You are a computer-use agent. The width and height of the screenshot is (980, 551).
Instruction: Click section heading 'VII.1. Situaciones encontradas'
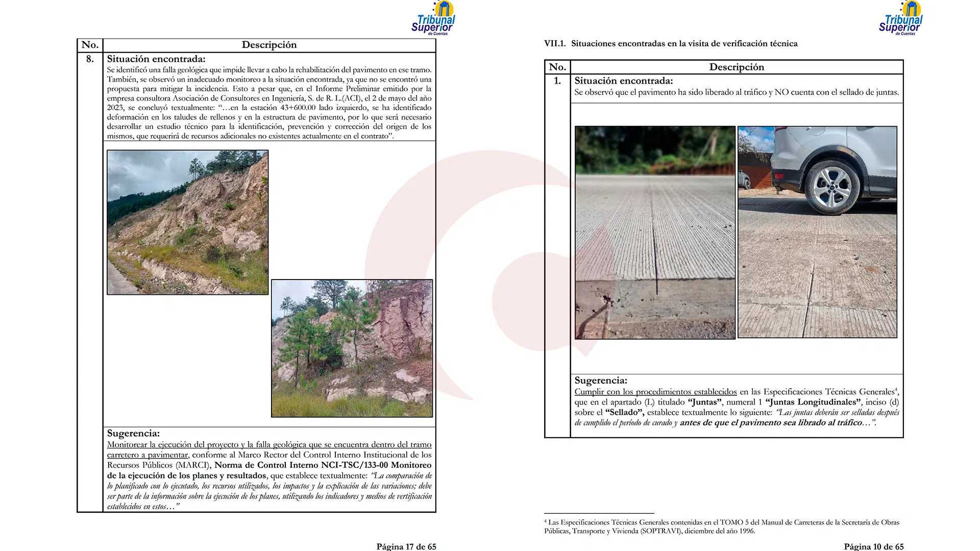coord(671,44)
